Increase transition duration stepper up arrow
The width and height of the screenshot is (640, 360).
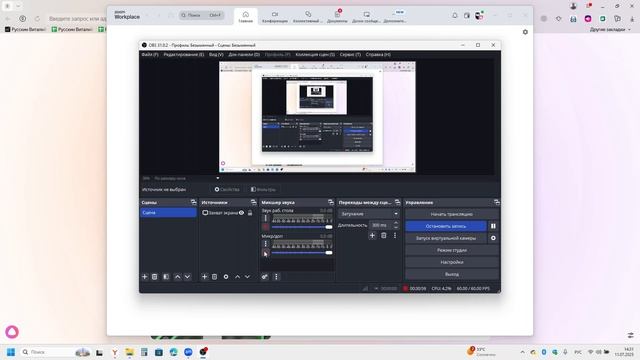[396, 223]
